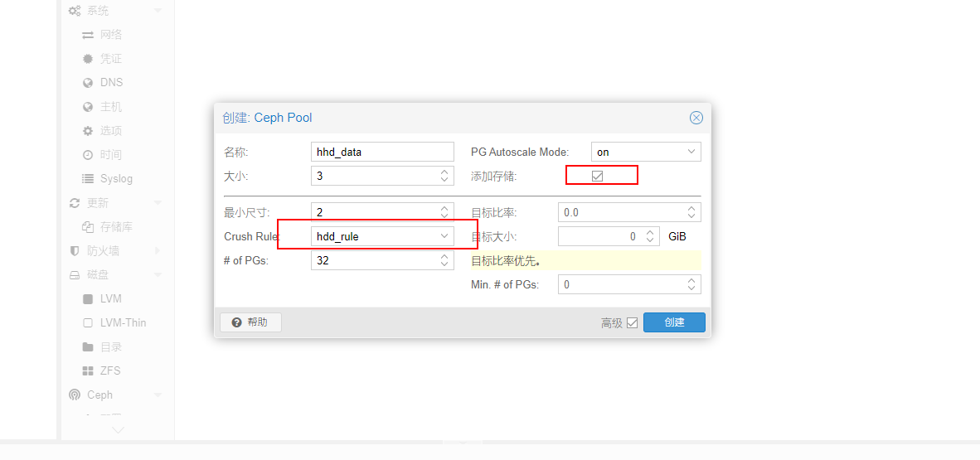Click the gears icon beside 系统
The image size is (980, 460).
pos(75,11)
